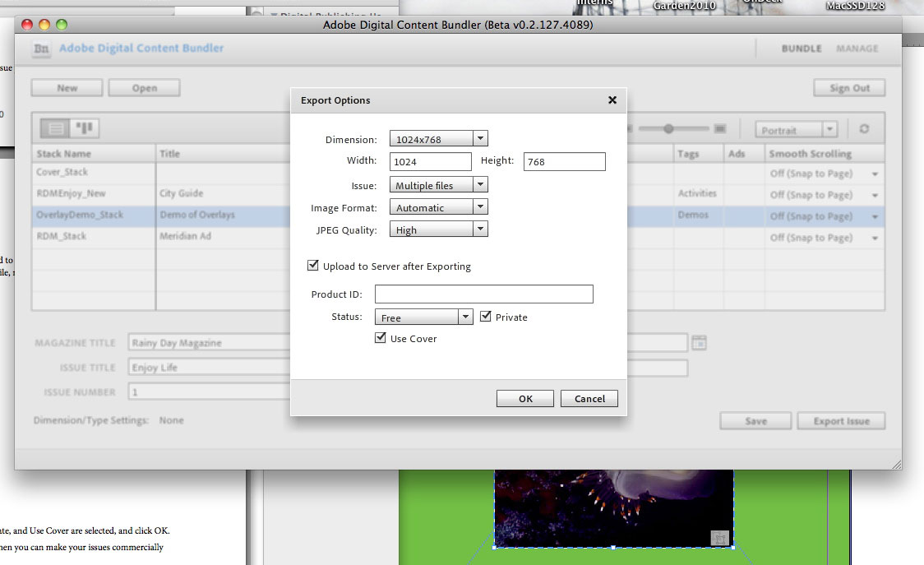This screenshot has width=924, height=565.
Task: Click OK in Export Options
Action: tap(525, 399)
